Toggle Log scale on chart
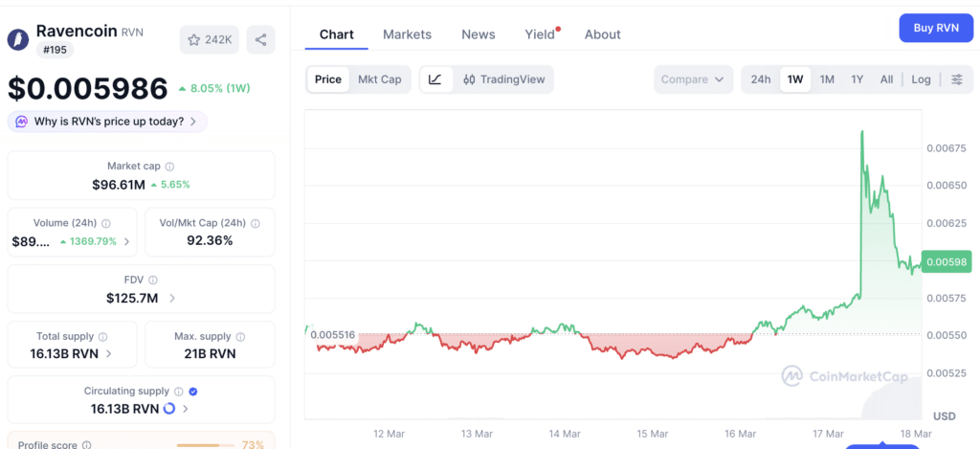Image resolution: width=980 pixels, height=449 pixels. point(921,79)
